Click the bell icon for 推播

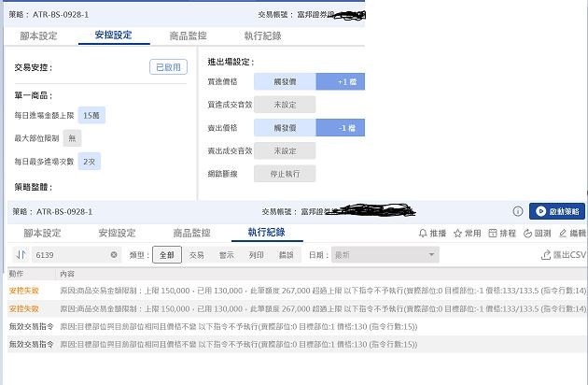(x=423, y=234)
